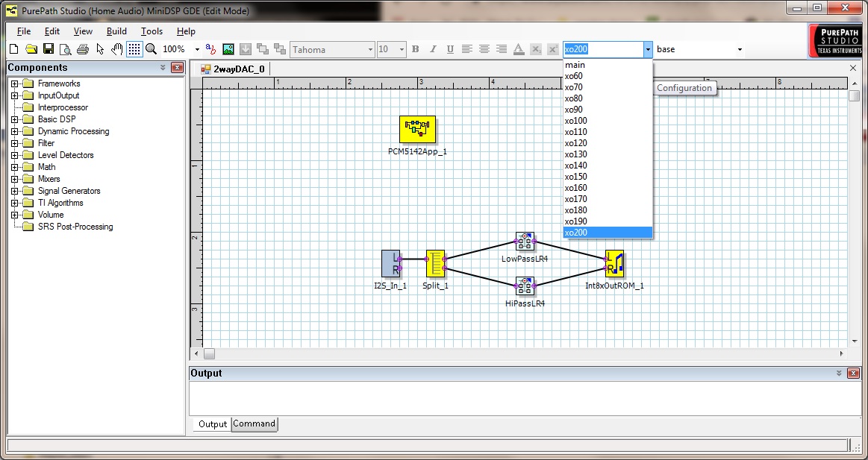Open the Edit menu
The height and width of the screenshot is (460, 868).
coord(52,31)
